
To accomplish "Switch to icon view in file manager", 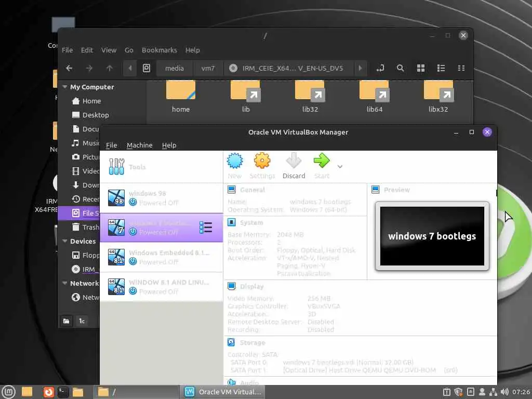I will coord(421,68).
